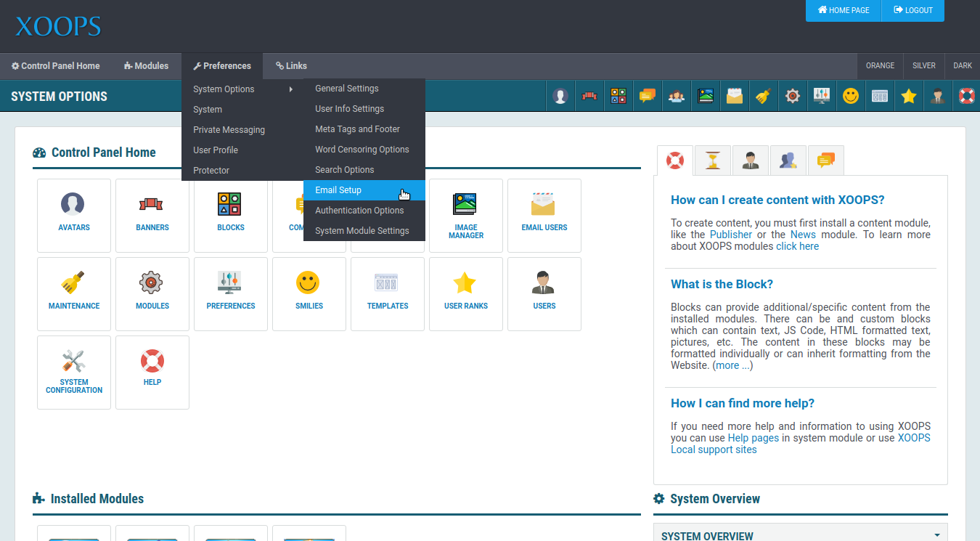Switch to the comments bubble tab in side panel
The height and width of the screenshot is (541, 980).
[826, 160]
